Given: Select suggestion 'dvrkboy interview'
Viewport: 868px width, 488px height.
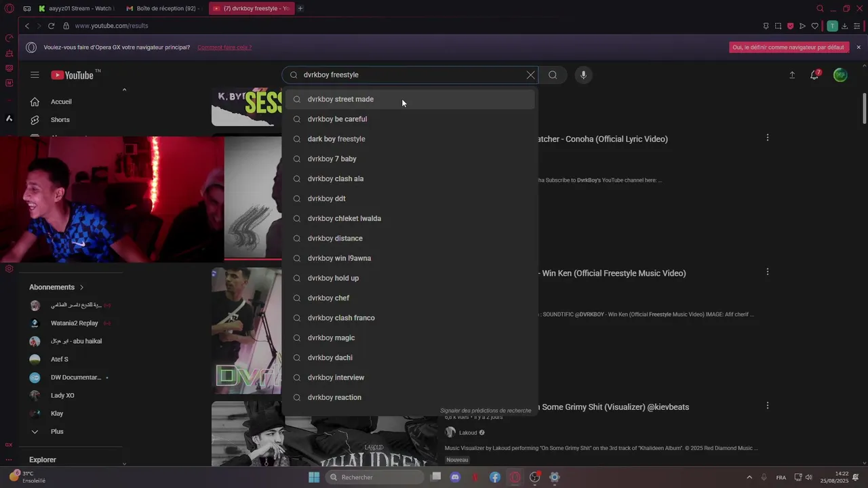Looking at the screenshot, I should coord(410,378).
